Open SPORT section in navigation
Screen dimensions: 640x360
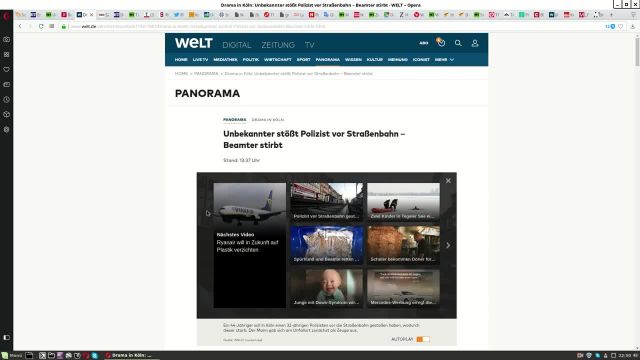tap(304, 60)
